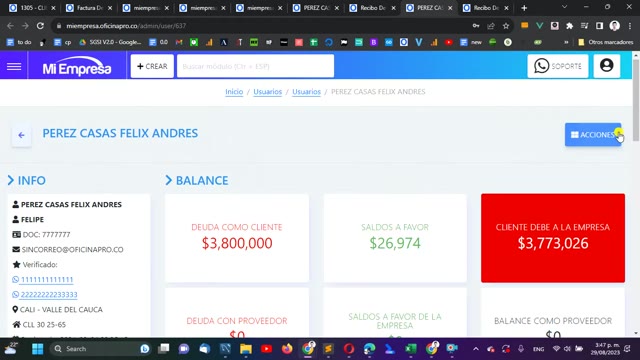Bookmark this page with star icon
This screenshot has width=640, height=360.
tap(506, 26)
